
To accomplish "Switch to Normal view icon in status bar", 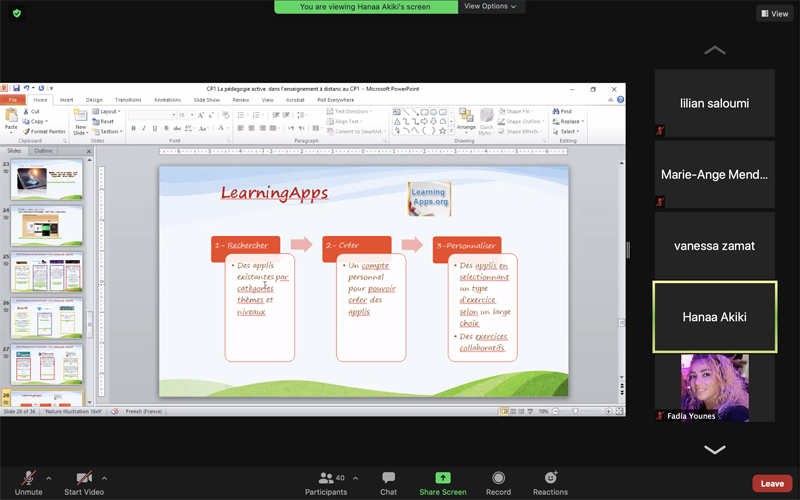I will [x=504, y=411].
